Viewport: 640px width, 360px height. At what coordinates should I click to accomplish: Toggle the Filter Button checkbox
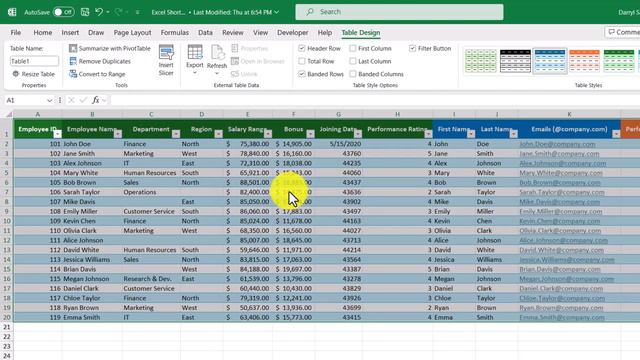[x=412, y=48]
